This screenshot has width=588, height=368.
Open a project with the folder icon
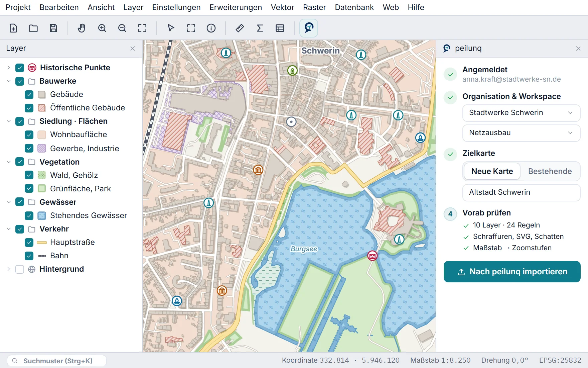(x=33, y=28)
